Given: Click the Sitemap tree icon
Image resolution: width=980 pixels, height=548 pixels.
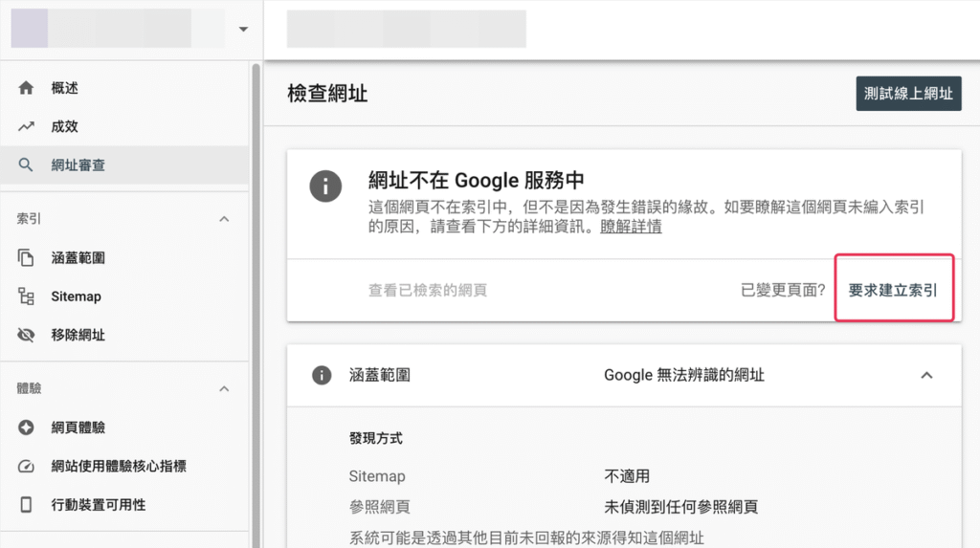Looking at the screenshot, I should tap(26, 296).
